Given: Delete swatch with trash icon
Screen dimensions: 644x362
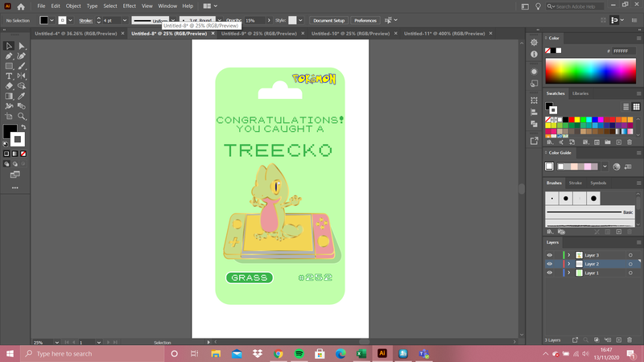Looking at the screenshot, I should pyautogui.click(x=630, y=142).
